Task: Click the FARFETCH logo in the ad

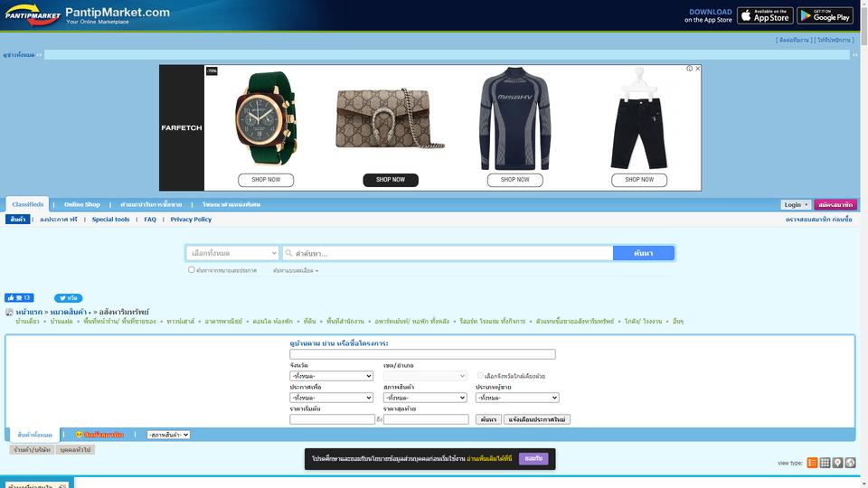Action: point(182,127)
